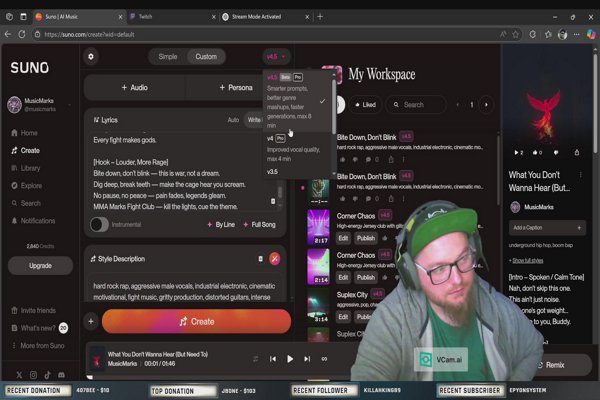Go to previous workspace page
The height and width of the screenshot is (400, 600).
(458, 104)
